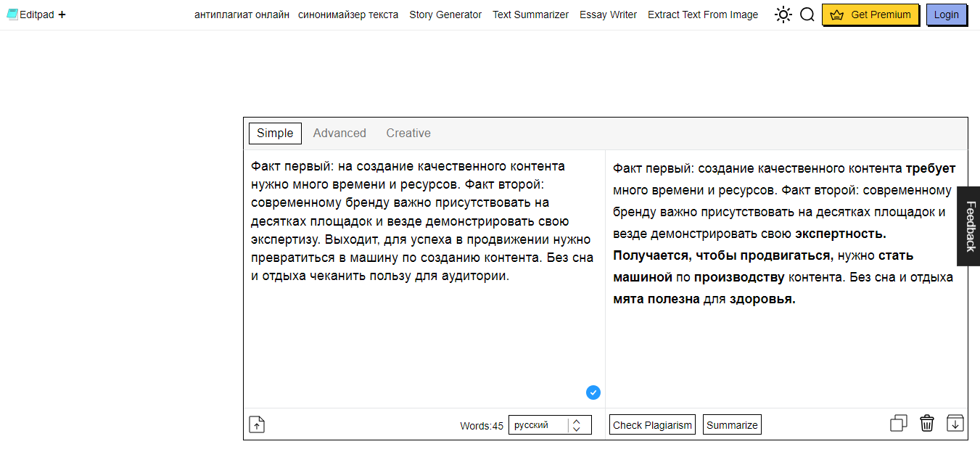
Task: Click the blue checkmark badge
Action: coord(593,392)
